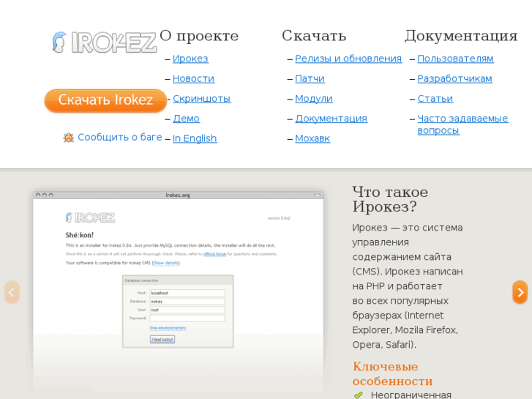The height and width of the screenshot is (399, 532).
Task: Open the Модули link
Action: [314, 99]
